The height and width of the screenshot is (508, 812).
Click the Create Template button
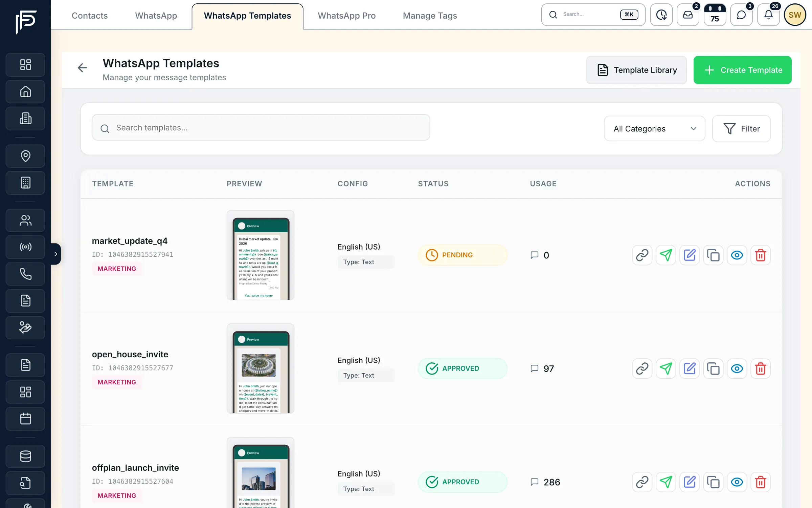[x=742, y=70]
